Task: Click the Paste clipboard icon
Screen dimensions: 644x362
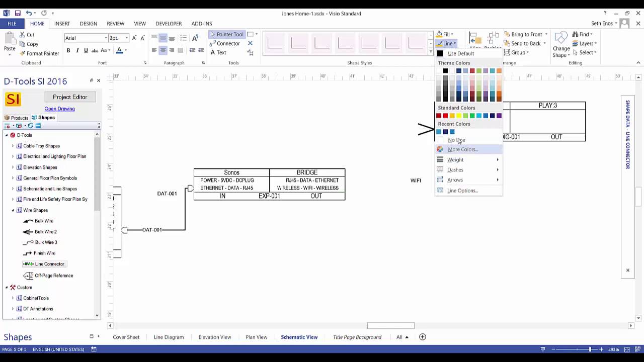Action: (x=10, y=38)
